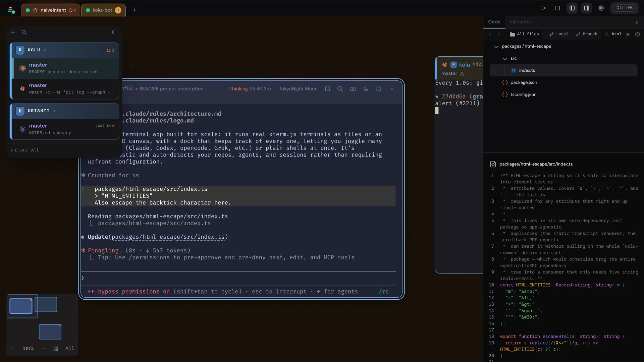Click the square canvas mode icon in top bar
This screenshot has width=644, height=362.
pyautogui.click(x=558, y=8)
